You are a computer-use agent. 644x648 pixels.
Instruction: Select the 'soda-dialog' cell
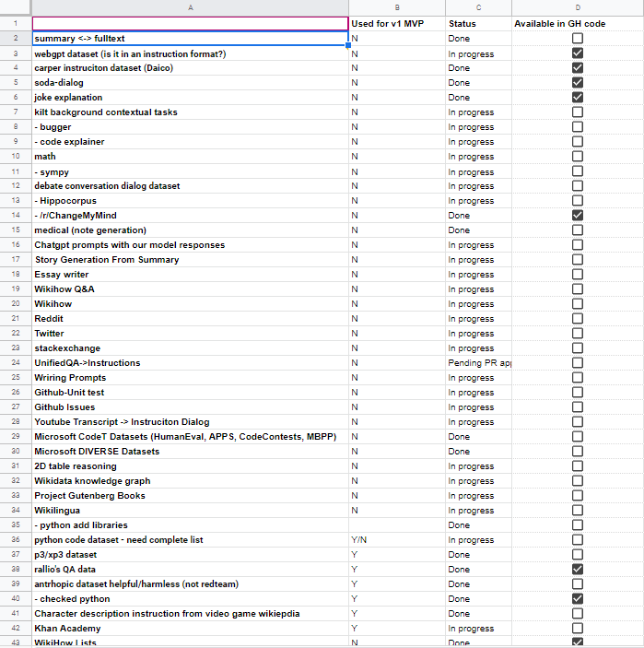pyautogui.click(x=190, y=83)
